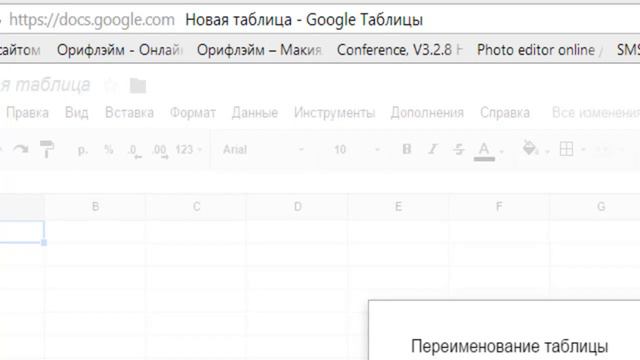640x360 pixels.
Task: Open the Arial font dropdown
Action: click(x=263, y=149)
